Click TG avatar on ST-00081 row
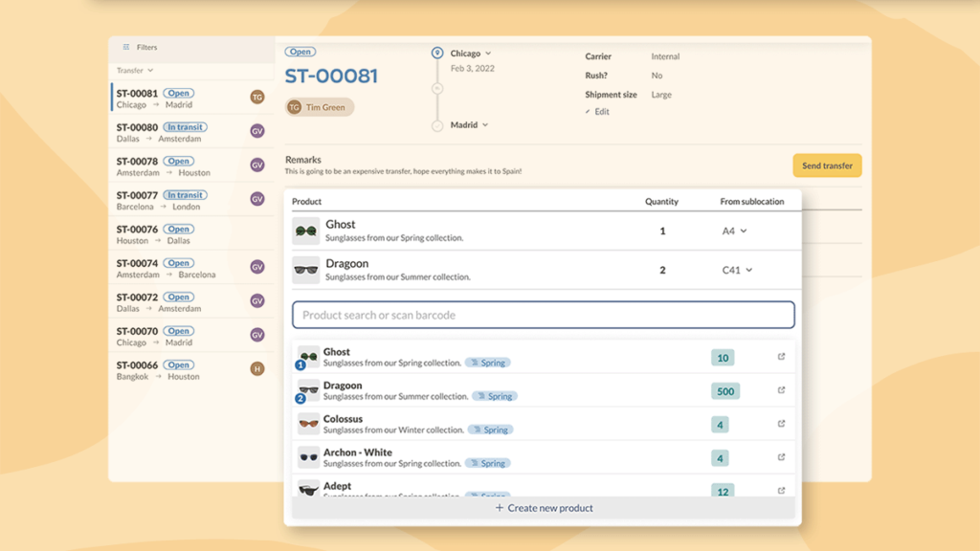The width and height of the screenshot is (980, 551). [x=256, y=97]
